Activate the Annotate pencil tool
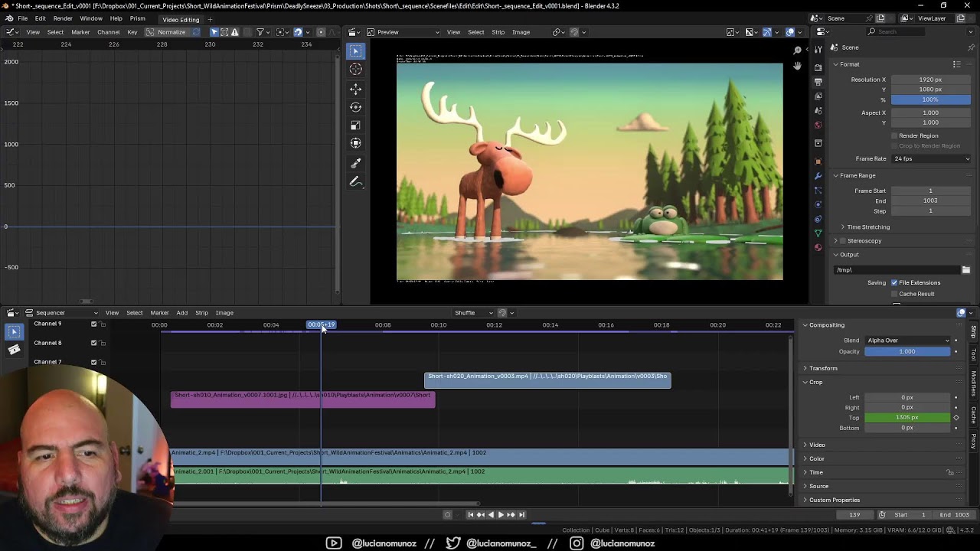This screenshot has height=551, width=980. [x=356, y=182]
